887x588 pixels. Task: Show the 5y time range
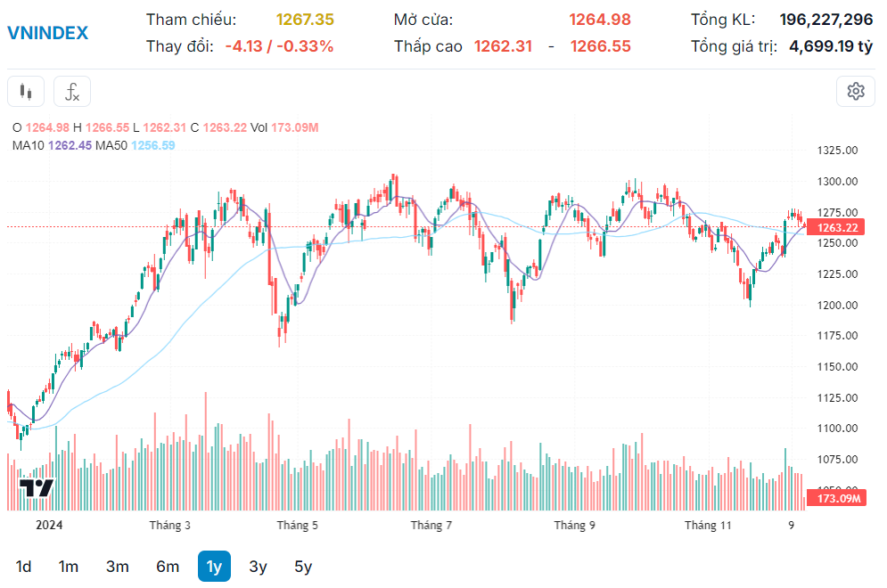pos(303,567)
